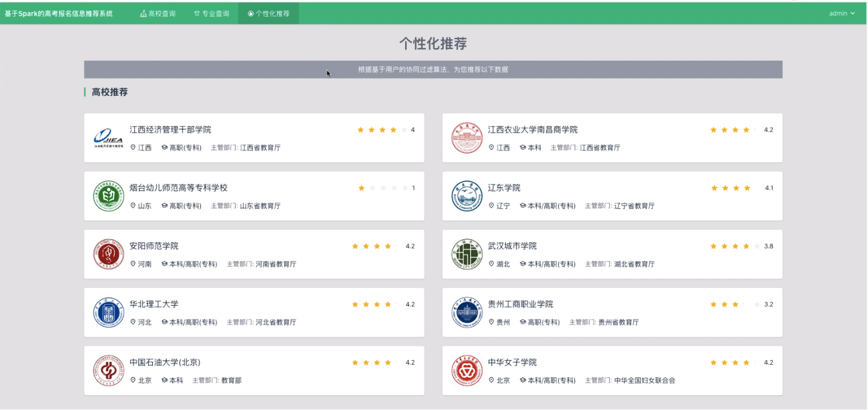Click star rating of 江西经济管理干部学院

(383, 130)
